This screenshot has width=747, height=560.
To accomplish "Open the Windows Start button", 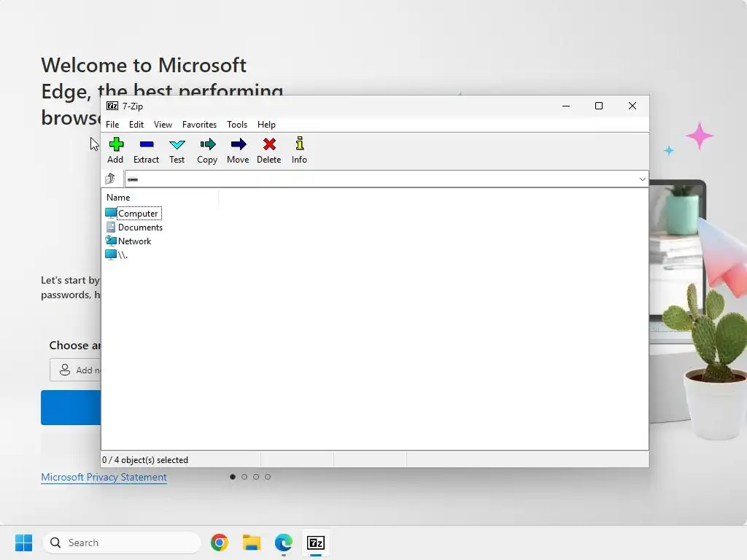I will coord(23,542).
